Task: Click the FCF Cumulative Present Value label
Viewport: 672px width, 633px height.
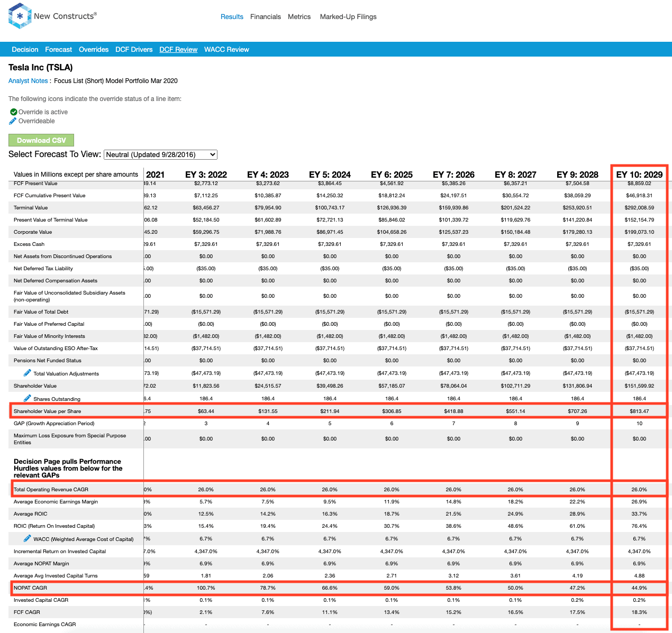Action: 49,196
